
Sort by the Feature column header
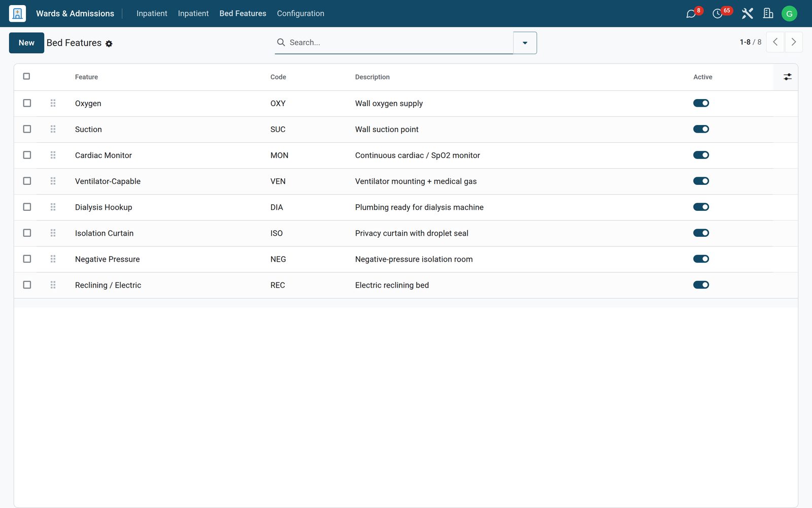(x=86, y=77)
